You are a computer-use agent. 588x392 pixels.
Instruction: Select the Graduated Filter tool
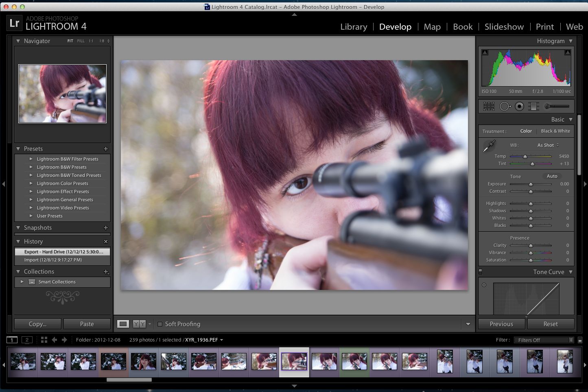point(533,107)
